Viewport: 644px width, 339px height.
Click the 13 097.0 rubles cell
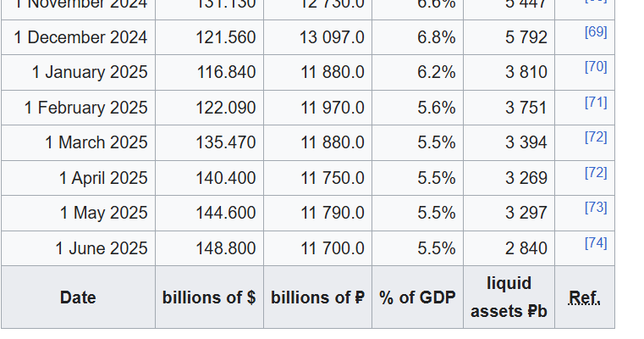click(x=332, y=37)
